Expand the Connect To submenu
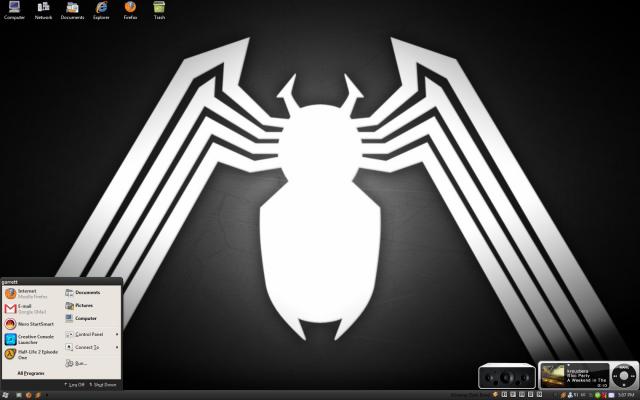 92,347
